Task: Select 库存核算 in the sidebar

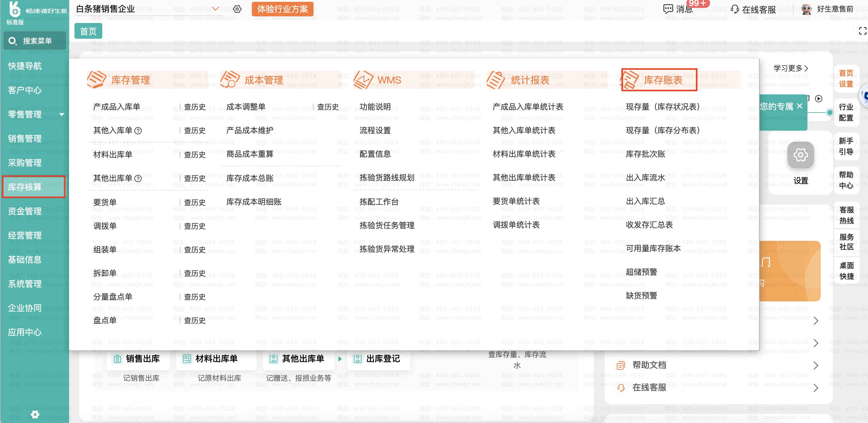Action: (25, 187)
